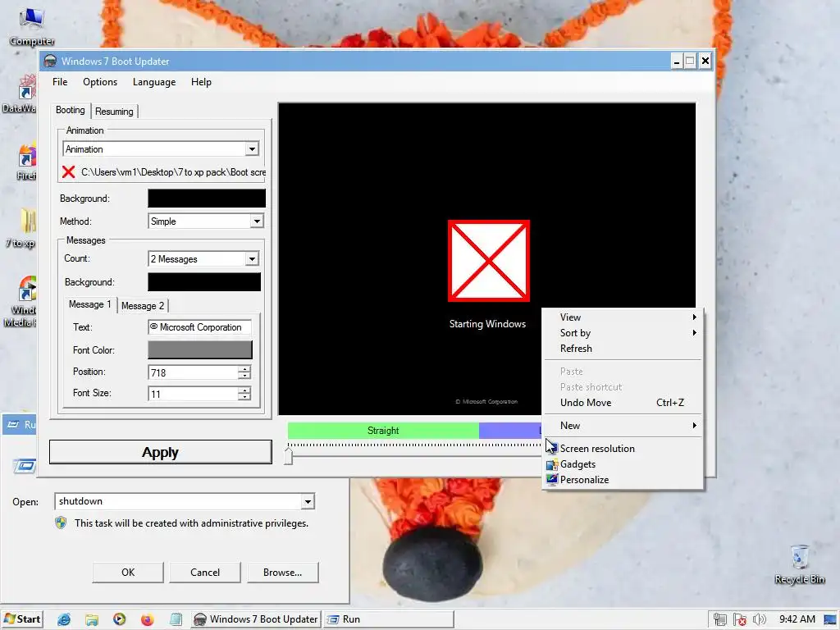The width and height of the screenshot is (840, 630).
Task: Click OK in the Run dialog
Action: (x=128, y=572)
